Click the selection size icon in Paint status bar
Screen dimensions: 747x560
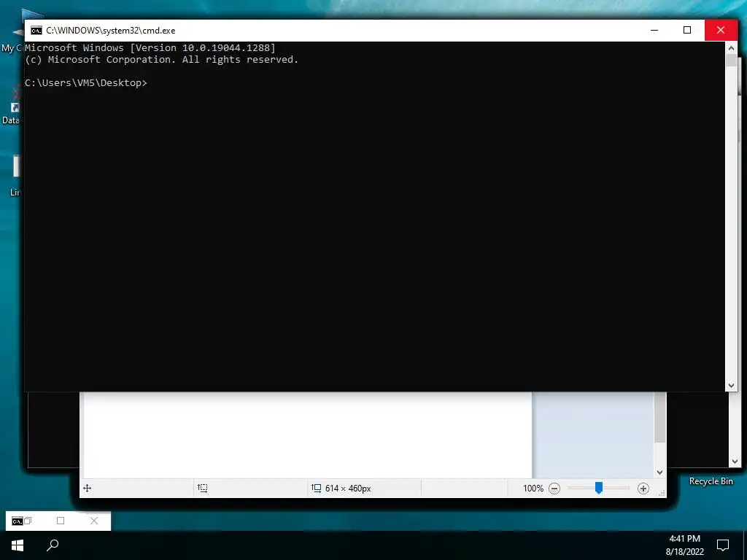point(203,488)
